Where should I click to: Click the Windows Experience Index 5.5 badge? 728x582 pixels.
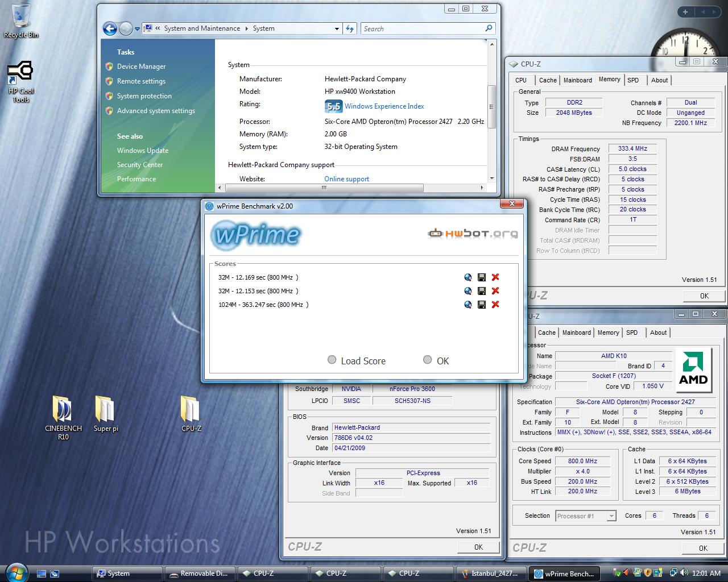pyautogui.click(x=333, y=106)
